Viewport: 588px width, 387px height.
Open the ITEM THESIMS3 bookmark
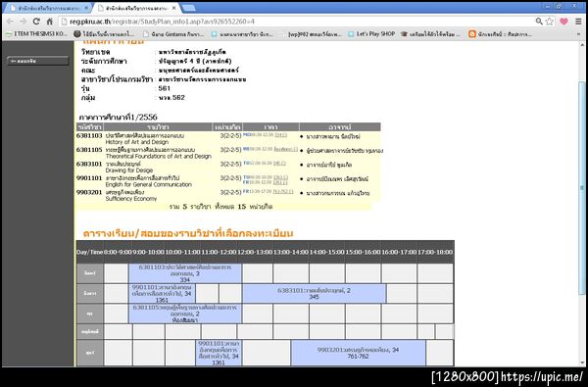click(36, 34)
